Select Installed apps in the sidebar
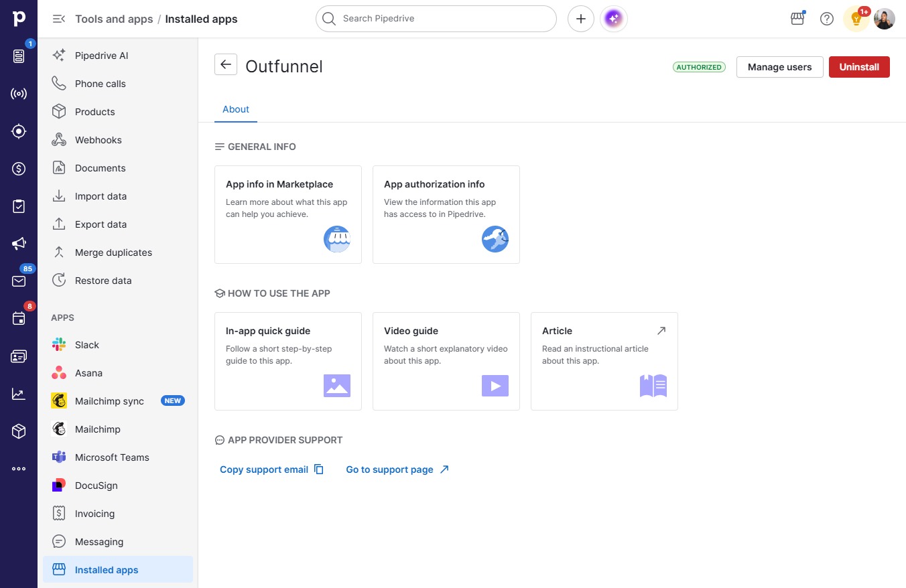Image resolution: width=906 pixels, height=588 pixels. pyautogui.click(x=118, y=570)
